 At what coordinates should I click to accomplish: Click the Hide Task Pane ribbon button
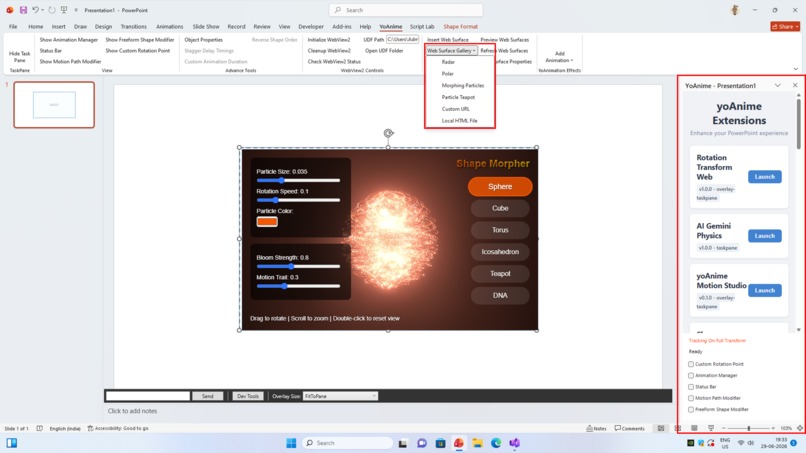20,57
